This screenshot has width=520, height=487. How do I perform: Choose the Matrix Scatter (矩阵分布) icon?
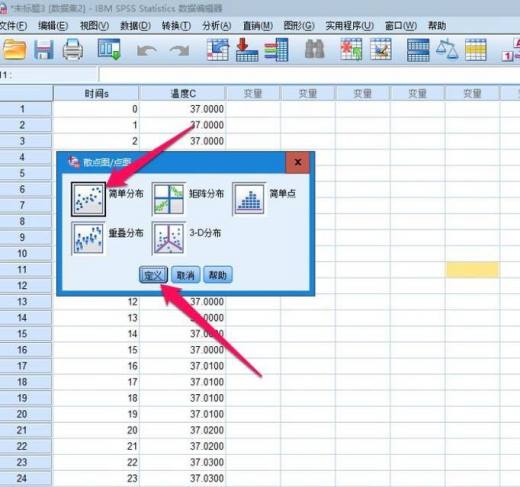169,199
